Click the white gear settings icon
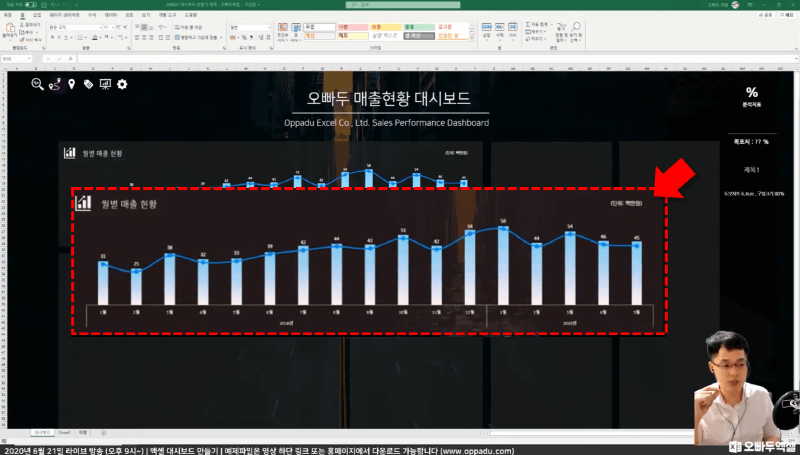Screen dimensions: 800x455 [122, 84]
